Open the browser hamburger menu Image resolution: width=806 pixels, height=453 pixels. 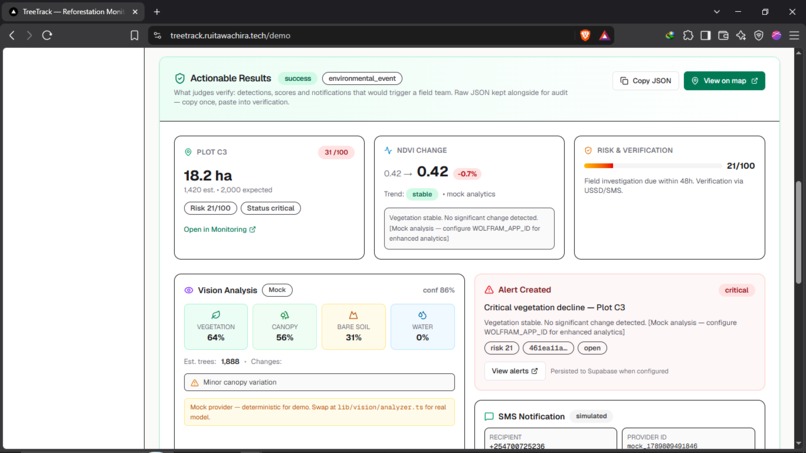pos(794,35)
